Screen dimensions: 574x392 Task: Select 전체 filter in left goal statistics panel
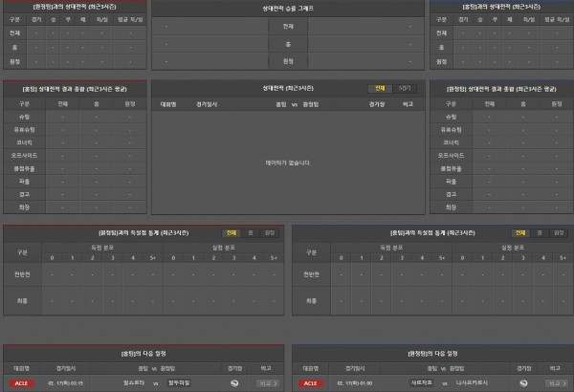(x=232, y=232)
